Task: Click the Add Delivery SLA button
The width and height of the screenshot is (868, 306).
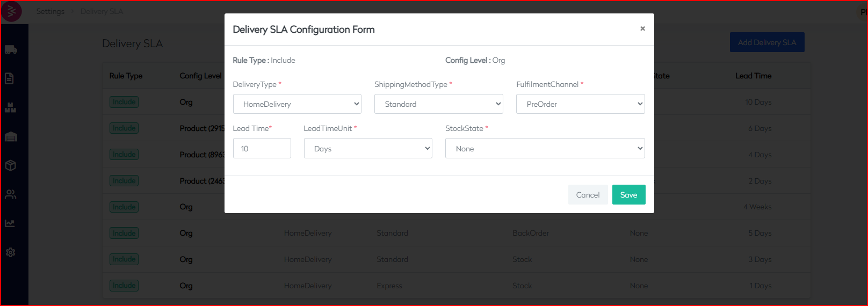Action: pos(766,42)
